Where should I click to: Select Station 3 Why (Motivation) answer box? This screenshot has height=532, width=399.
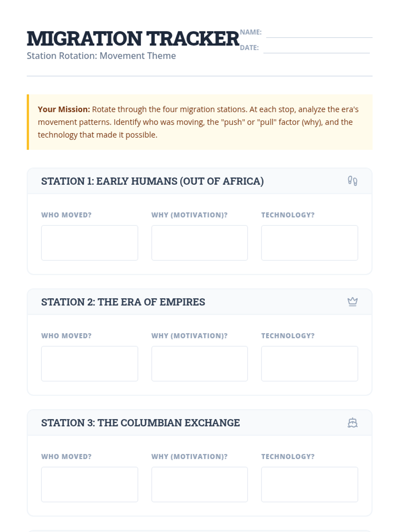click(199, 484)
